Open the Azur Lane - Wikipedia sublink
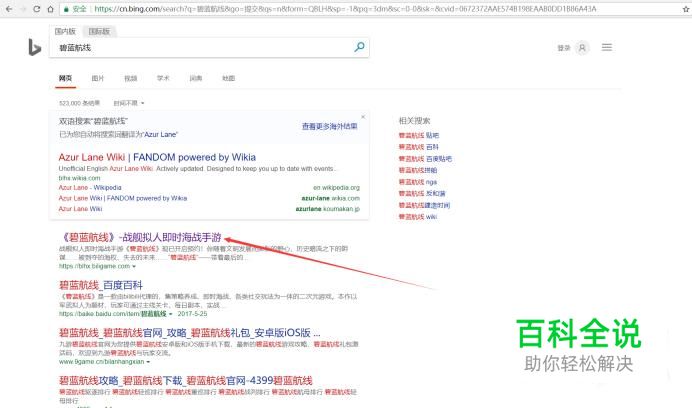The width and height of the screenshot is (692, 408). [90, 188]
